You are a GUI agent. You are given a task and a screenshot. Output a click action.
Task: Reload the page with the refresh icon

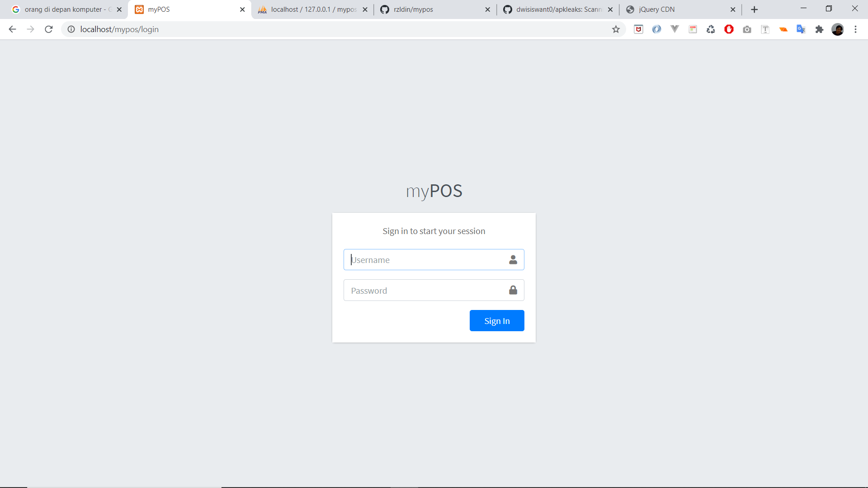pyautogui.click(x=48, y=29)
